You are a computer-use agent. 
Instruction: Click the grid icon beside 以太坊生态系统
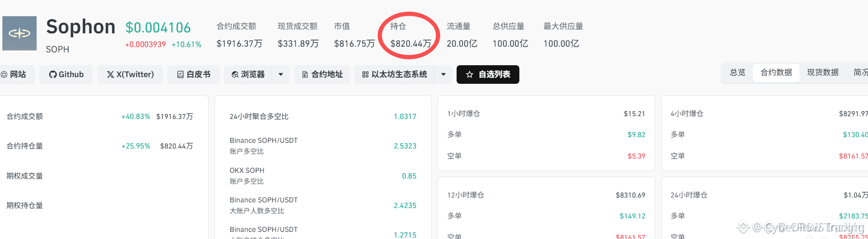click(x=365, y=75)
